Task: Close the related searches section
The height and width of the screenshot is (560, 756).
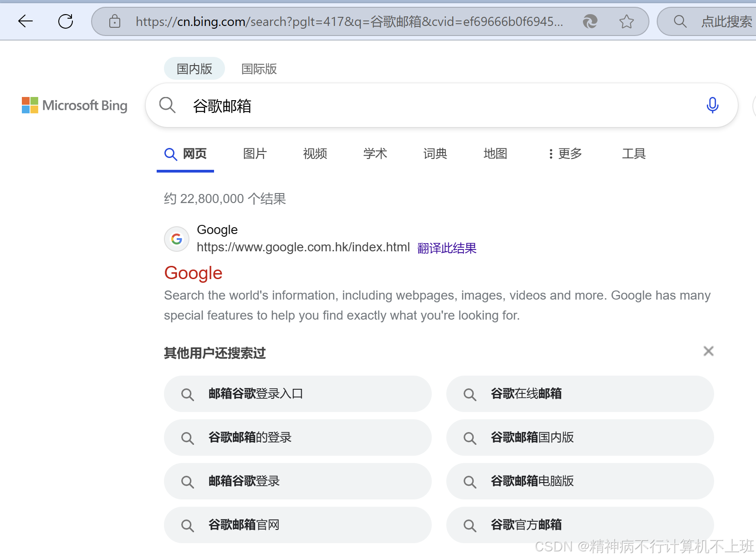Action: point(708,351)
